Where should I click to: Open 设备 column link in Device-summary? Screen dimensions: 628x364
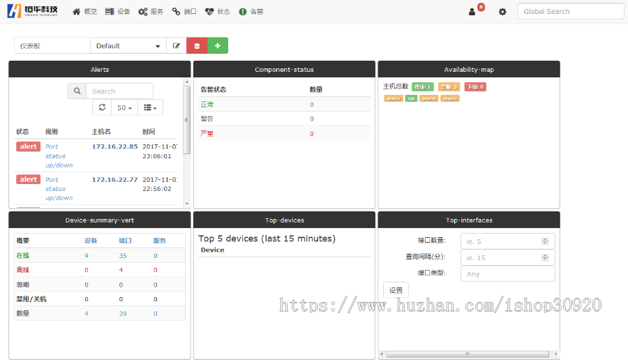91,241
